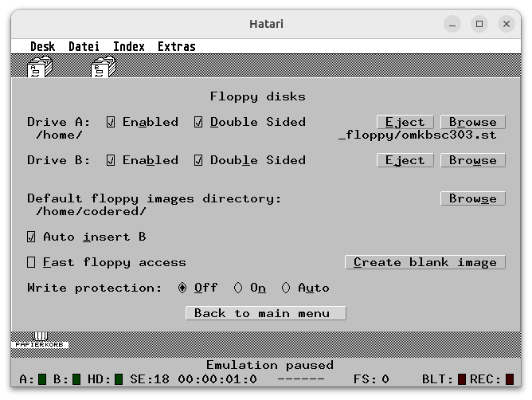The height and width of the screenshot is (400, 532).
Task: Click the SE:18 speed indicator
Action: coord(150,379)
